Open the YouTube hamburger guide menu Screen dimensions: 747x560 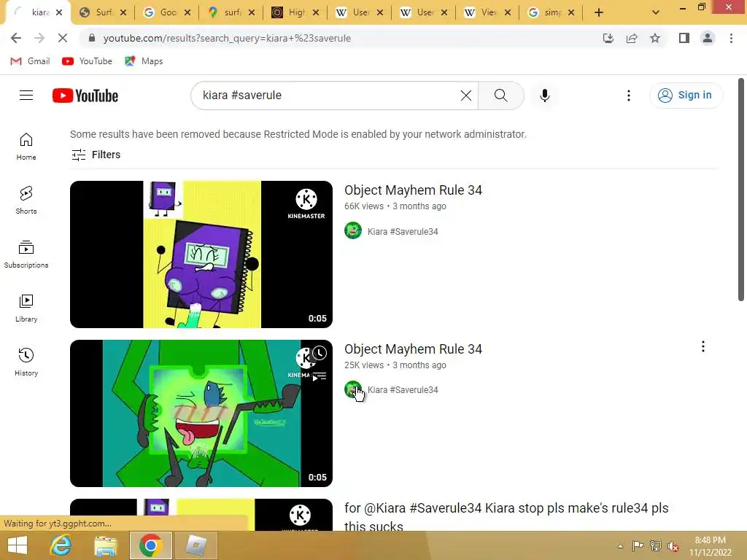(26, 96)
